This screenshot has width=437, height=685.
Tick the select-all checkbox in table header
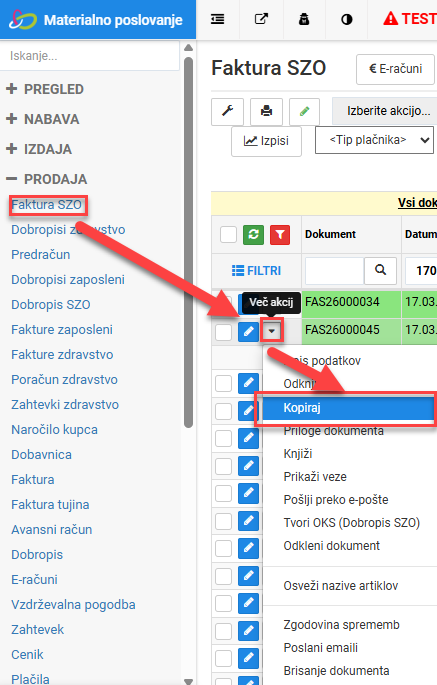[x=228, y=235]
